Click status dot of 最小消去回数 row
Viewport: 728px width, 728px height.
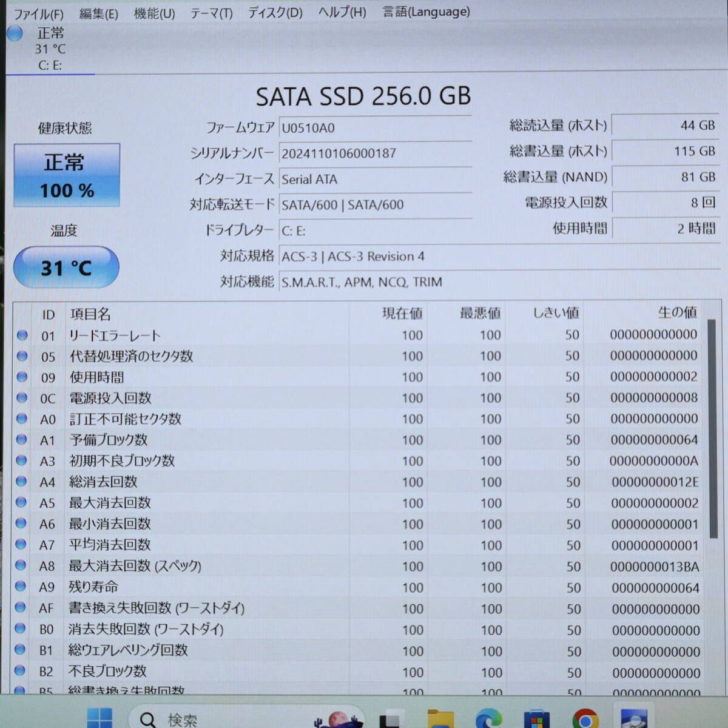(21, 523)
